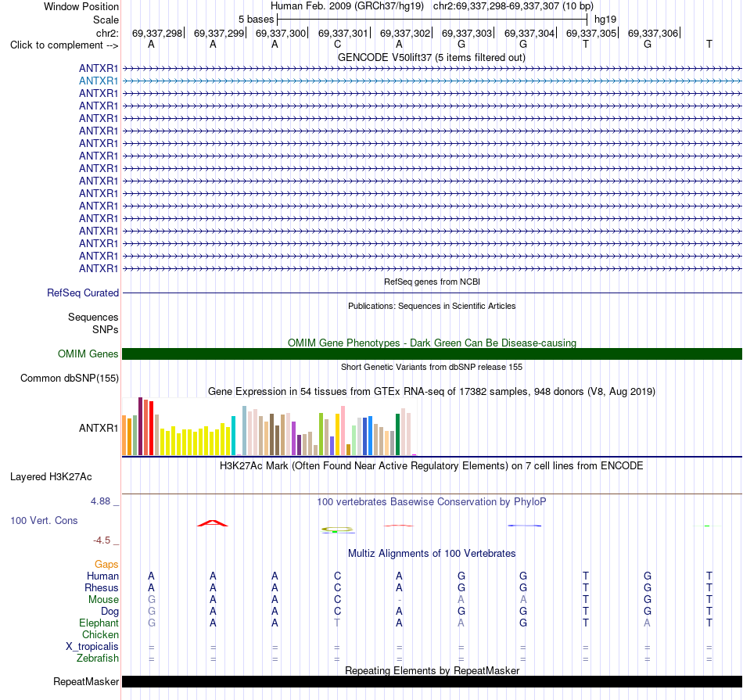Click the 'Human Feb. 2009 (GRCh37/hg19)' text
The height and width of the screenshot is (700, 743).
point(347,6)
